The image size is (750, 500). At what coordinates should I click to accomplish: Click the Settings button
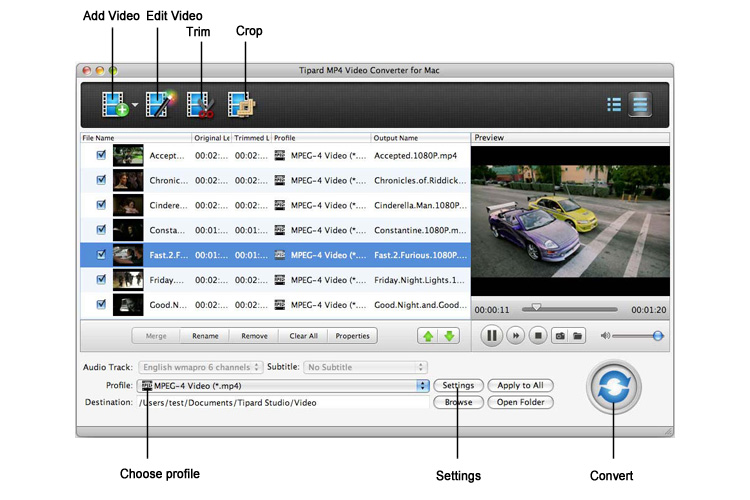(458, 385)
